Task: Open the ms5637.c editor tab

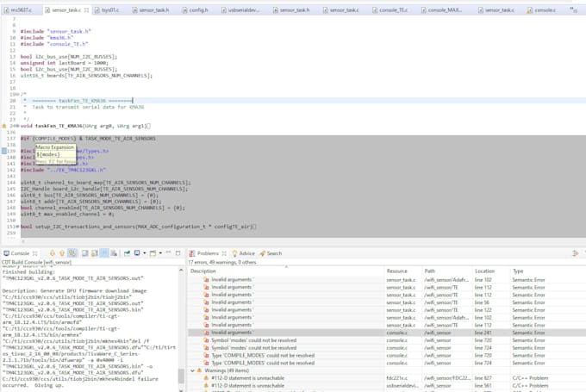Action: 18,10
